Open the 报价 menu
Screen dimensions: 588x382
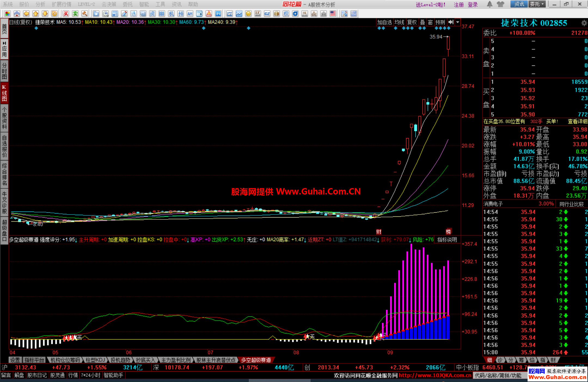(24, 4)
